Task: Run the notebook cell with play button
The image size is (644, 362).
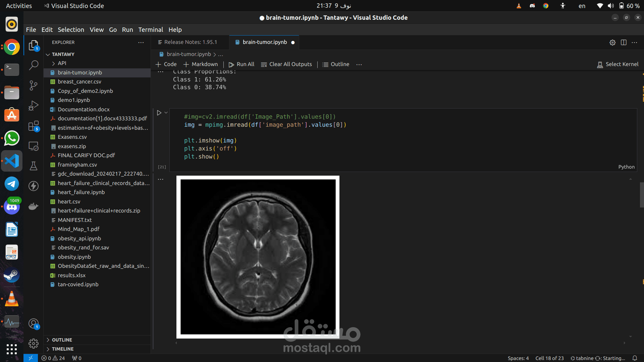Action: coord(159,113)
